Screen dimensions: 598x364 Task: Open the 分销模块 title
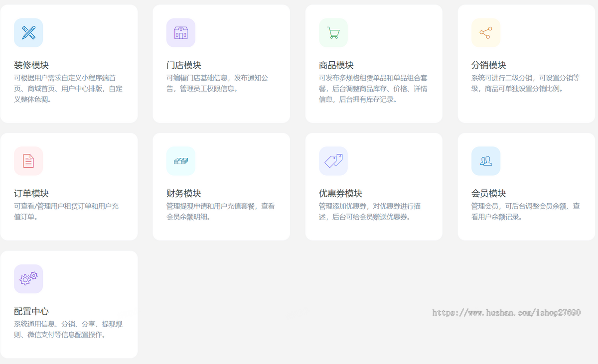tap(489, 65)
